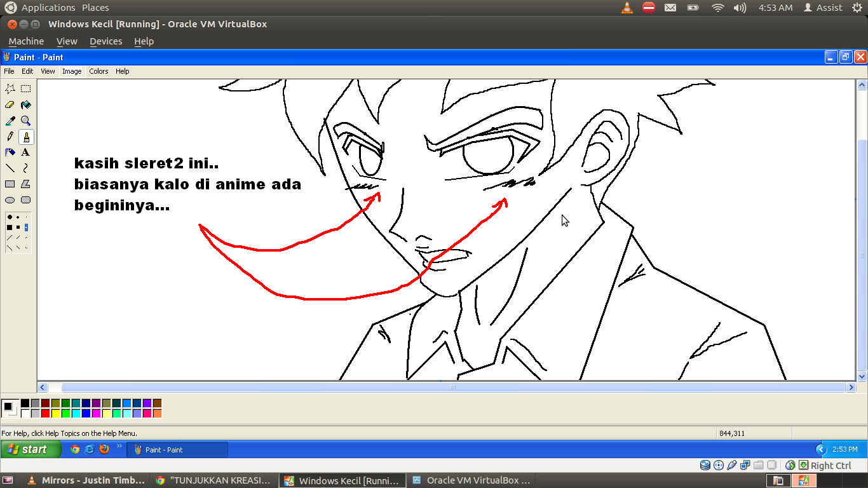Pick the orange color swatch
This screenshot has width=868, height=488.
click(157, 414)
